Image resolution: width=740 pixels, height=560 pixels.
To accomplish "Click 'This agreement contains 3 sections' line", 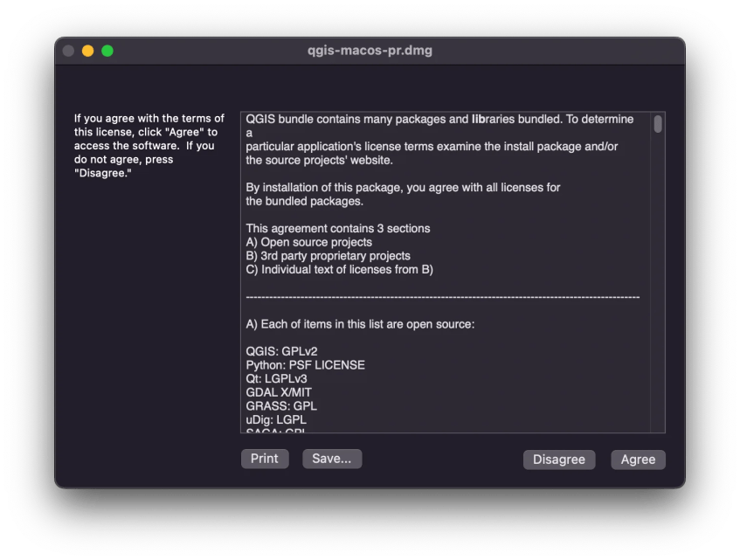I will coord(338,228).
